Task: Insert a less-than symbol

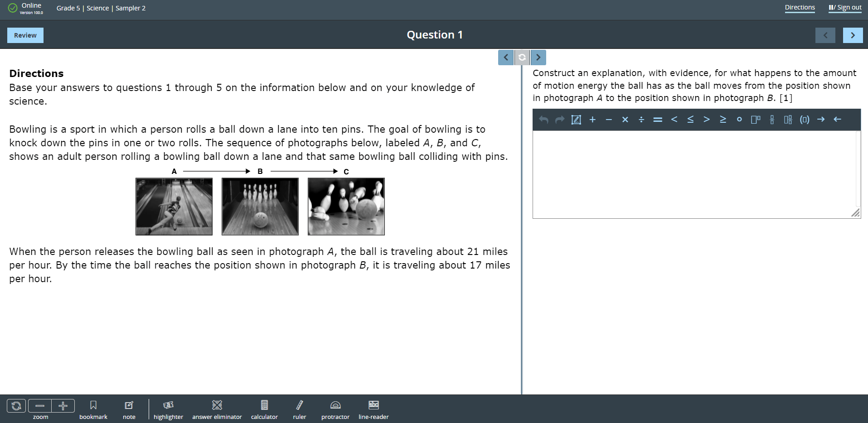Action: (674, 120)
